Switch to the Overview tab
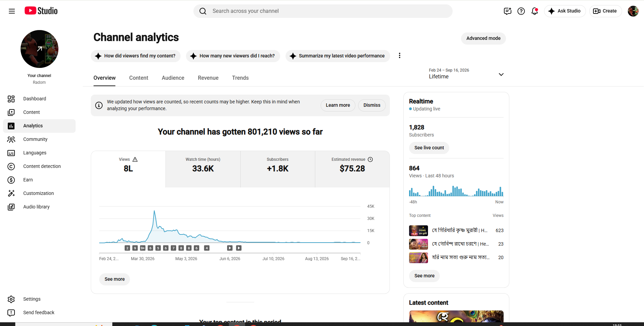Image resolution: width=644 pixels, height=326 pixels. 105,78
